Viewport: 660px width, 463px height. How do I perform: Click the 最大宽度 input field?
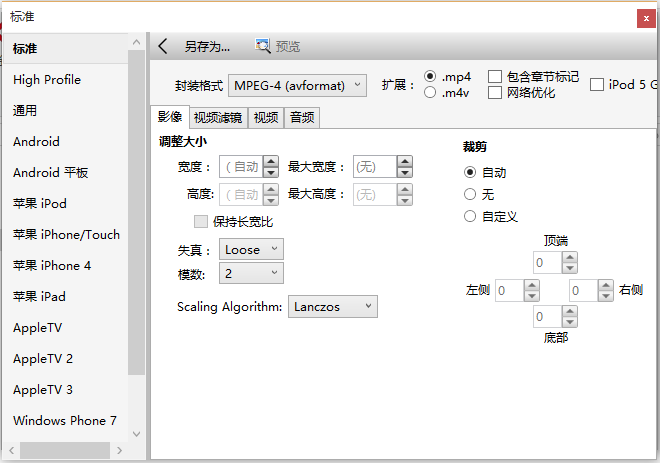(375, 167)
